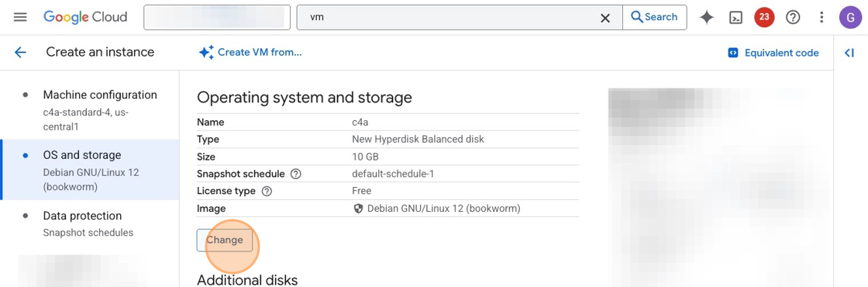Click the Additional disks heading
Viewport: 868px width, 287px height.
[247, 279]
